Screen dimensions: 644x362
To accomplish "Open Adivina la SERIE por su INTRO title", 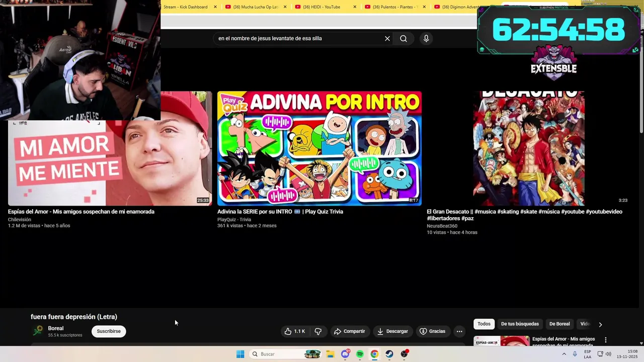I will click(x=280, y=212).
